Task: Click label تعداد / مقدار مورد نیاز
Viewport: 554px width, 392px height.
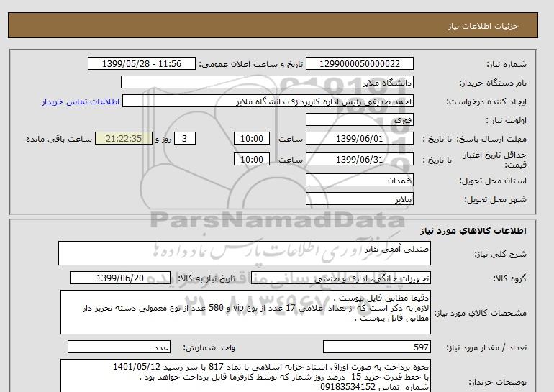Action: (x=486, y=348)
